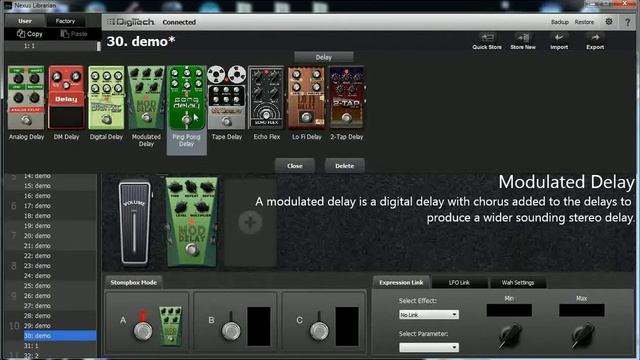Image resolution: width=640 pixels, height=360 pixels.
Task: Click the Backup link
Action: (560, 22)
